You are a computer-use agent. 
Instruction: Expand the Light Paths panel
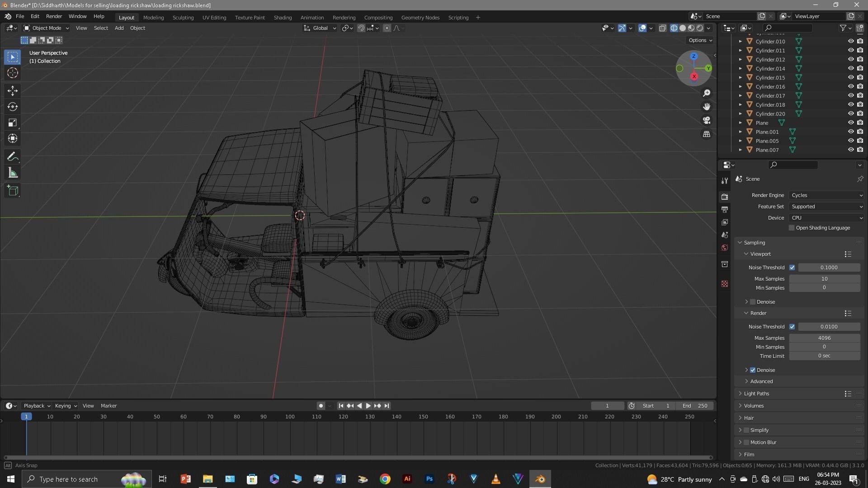[x=756, y=394]
